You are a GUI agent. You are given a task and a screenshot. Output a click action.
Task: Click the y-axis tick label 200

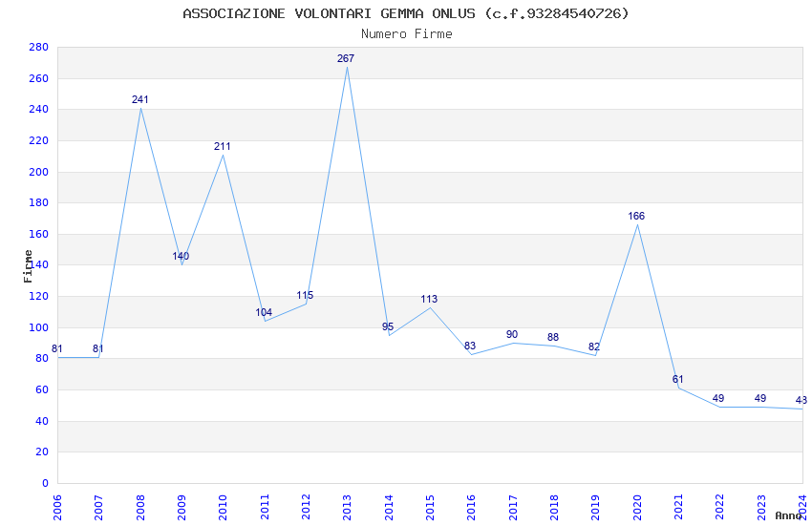click(x=39, y=172)
